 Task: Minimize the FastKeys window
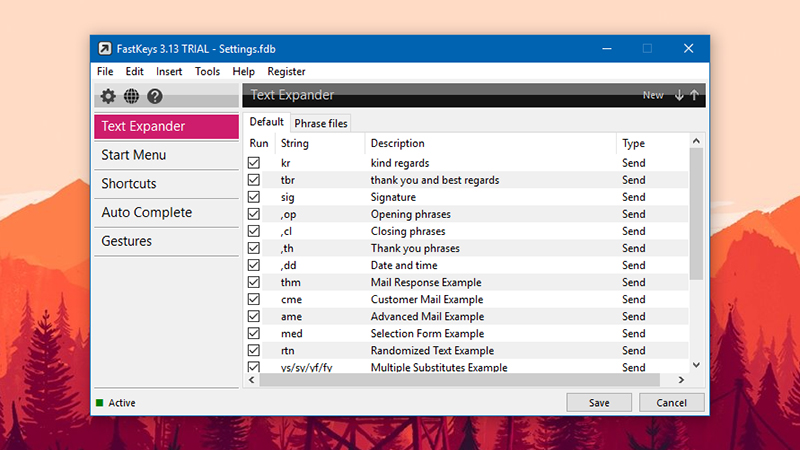[607, 48]
